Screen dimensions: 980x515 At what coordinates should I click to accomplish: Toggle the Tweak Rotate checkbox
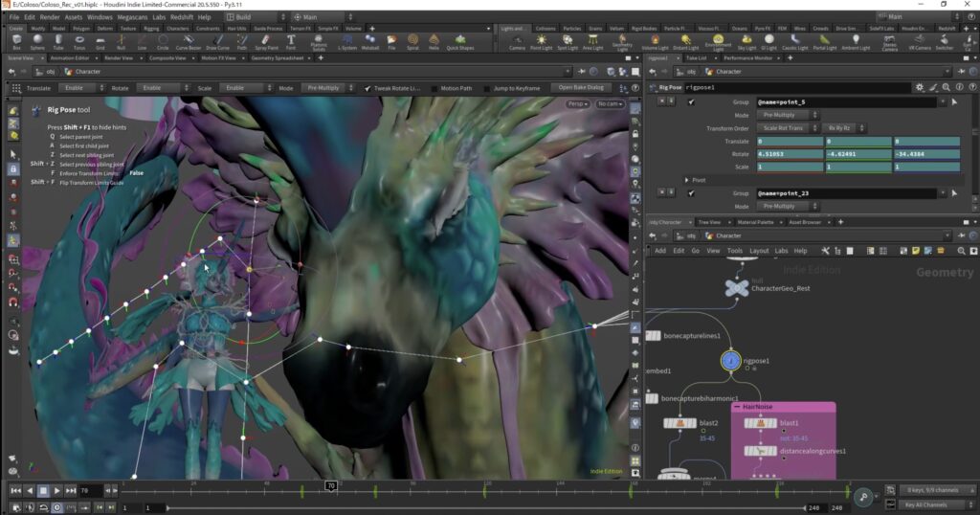coord(367,88)
